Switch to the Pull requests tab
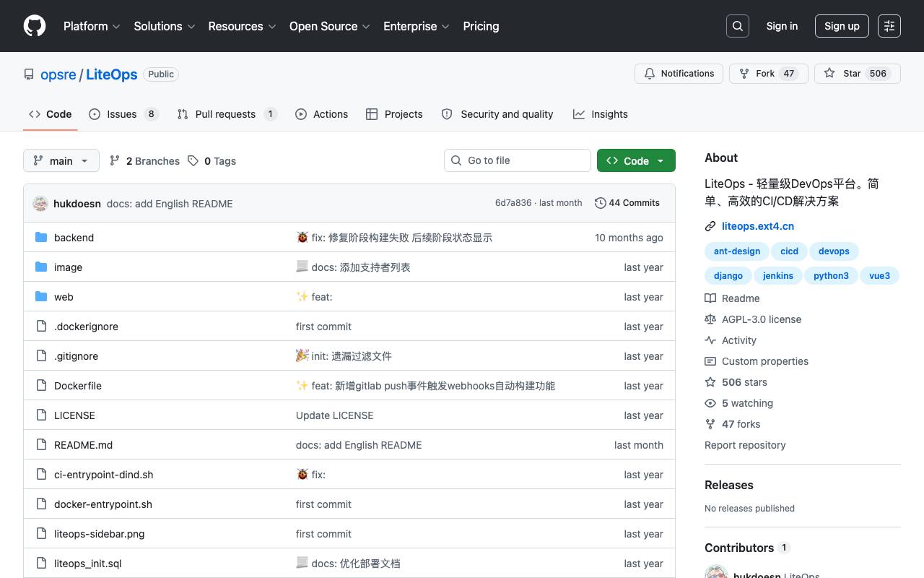 tap(227, 114)
